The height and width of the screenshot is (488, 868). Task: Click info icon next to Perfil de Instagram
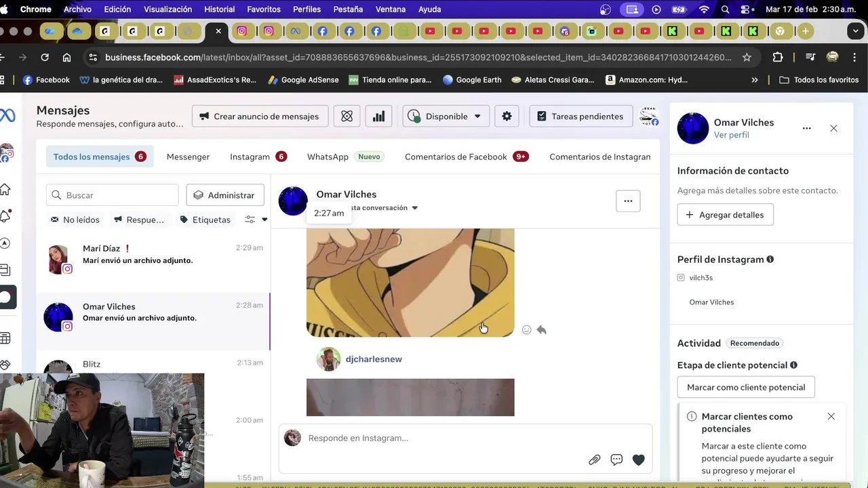(770, 260)
